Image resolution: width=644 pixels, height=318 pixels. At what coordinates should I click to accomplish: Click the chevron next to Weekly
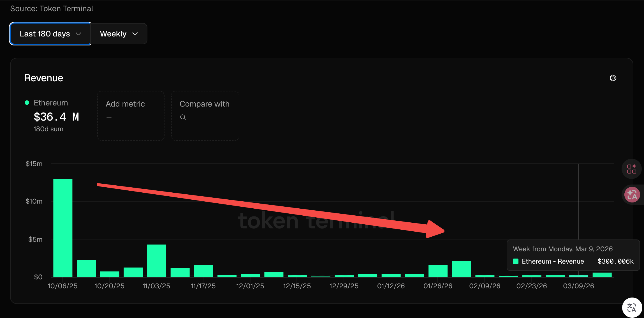(x=135, y=34)
